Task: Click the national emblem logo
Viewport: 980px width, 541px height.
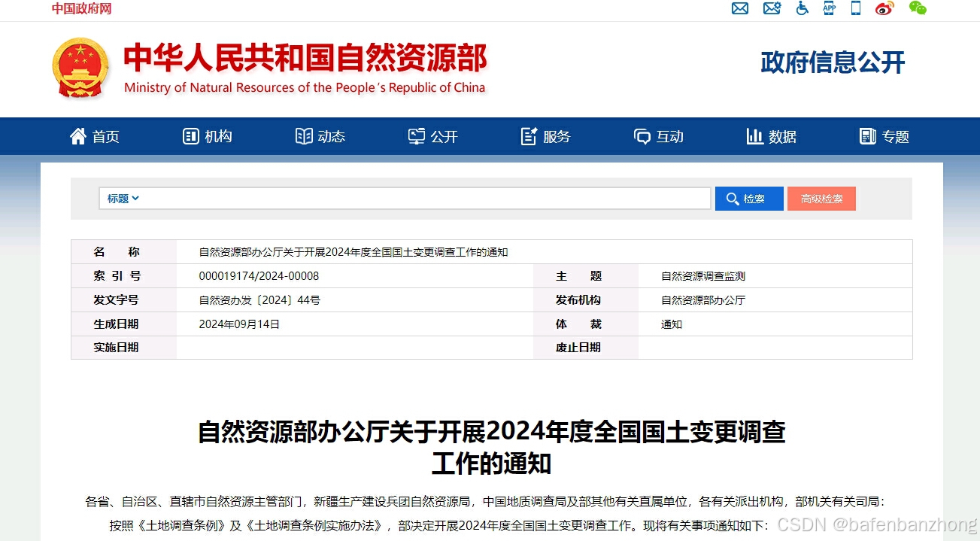Action: point(81,68)
